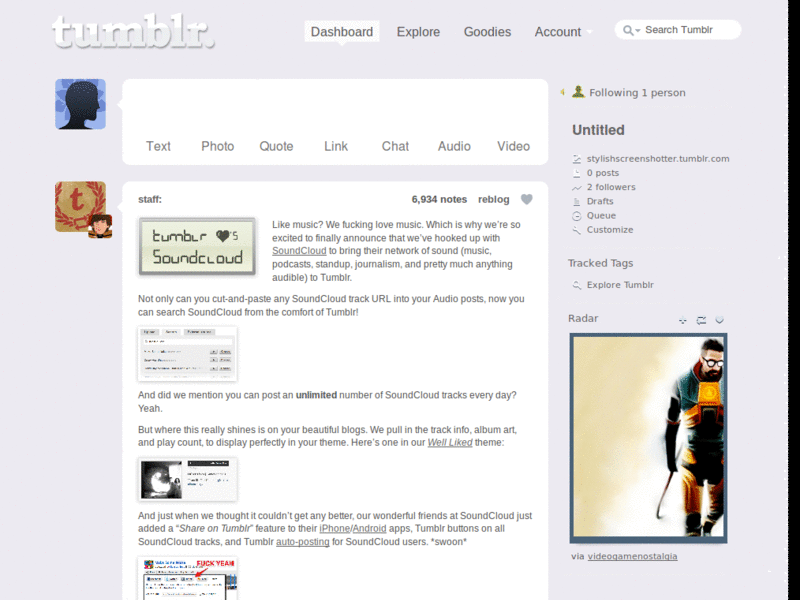This screenshot has width=800, height=600.
Task: Visit stylishscreenshotter.tumblr.com link
Action: pyautogui.click(x=658, y=159)
